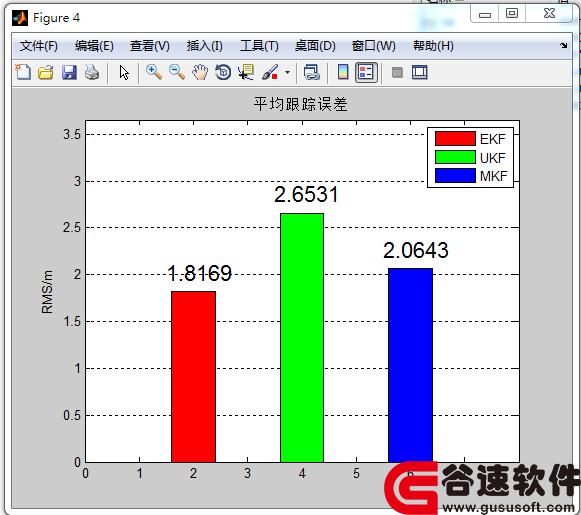Click the red EKF legend swatch
The height and width of the screenshot is (515, 581).
455,139
